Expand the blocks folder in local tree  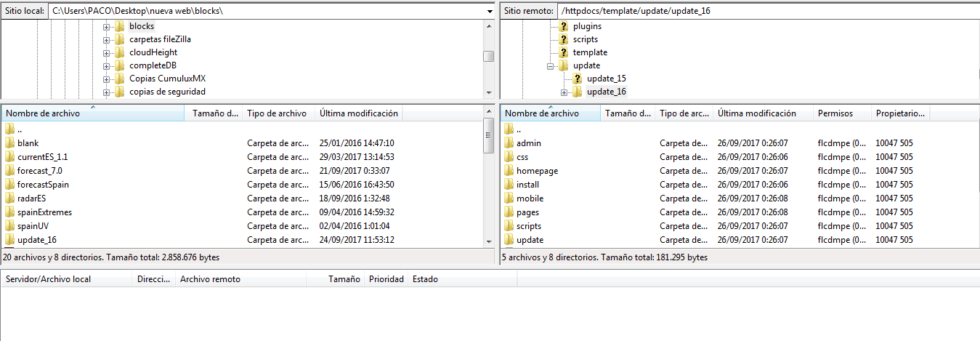tap(106, 26)
